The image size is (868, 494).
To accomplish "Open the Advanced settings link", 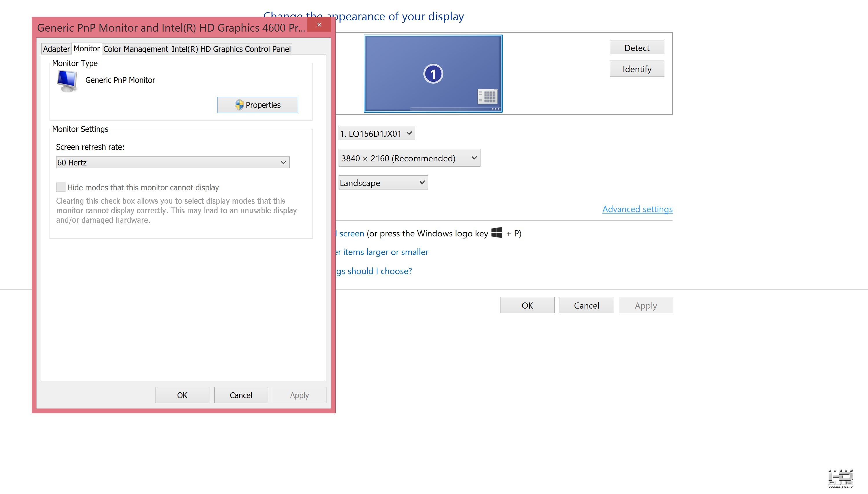I will (x=637, y=209).
